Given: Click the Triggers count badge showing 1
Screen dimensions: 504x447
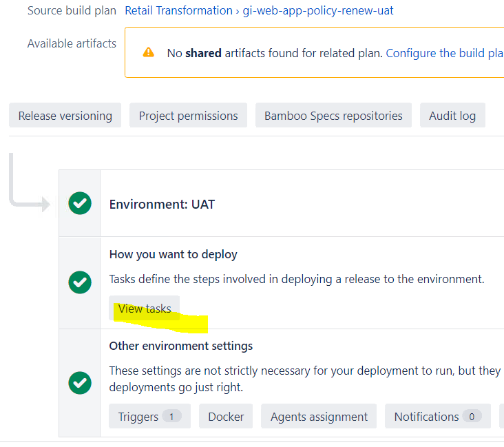Looking at the screenshot, I should pos(171,416).
